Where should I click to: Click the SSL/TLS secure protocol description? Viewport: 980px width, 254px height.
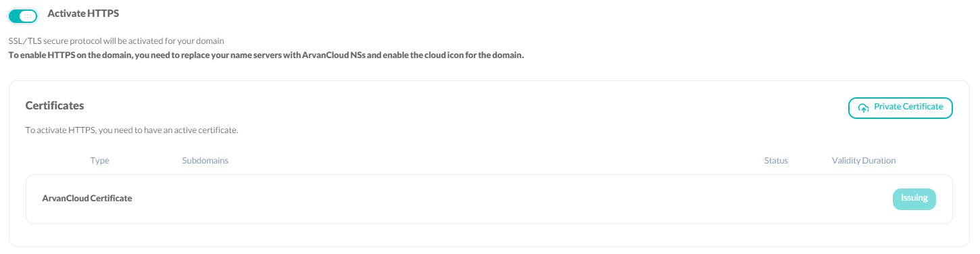(116, 41)
